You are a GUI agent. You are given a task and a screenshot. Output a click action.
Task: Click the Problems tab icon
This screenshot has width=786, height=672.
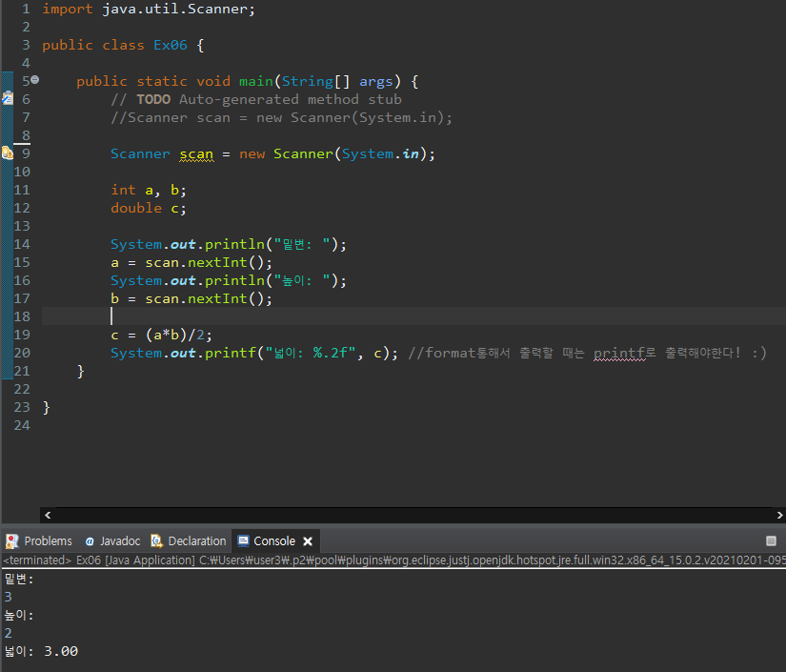click(x=12, y=541)
